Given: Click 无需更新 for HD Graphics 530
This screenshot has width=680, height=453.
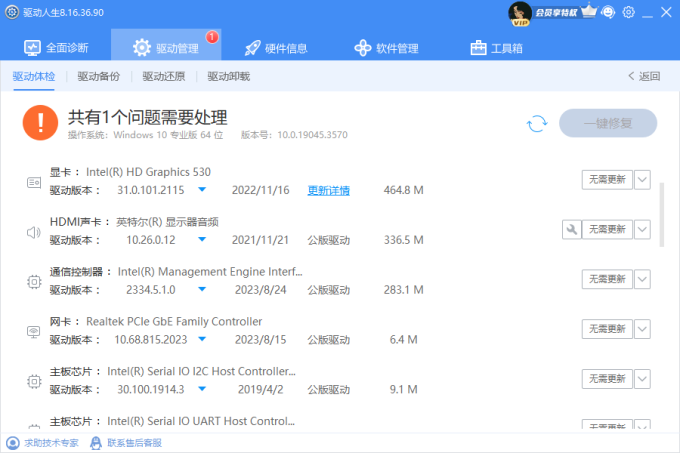Looking at the screenshot, I should [x=607, y=179].
